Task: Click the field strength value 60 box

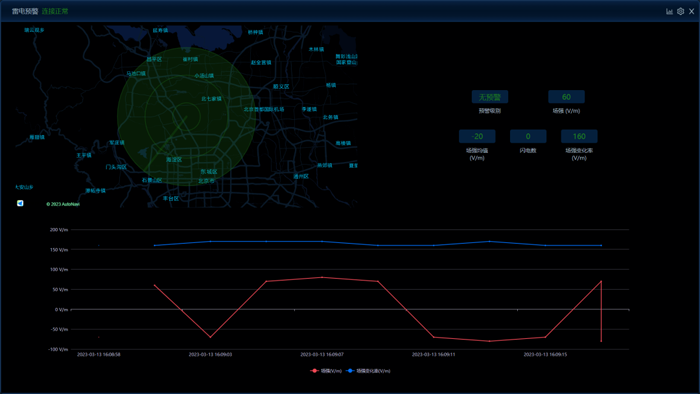Action: (x=566, y=97)
